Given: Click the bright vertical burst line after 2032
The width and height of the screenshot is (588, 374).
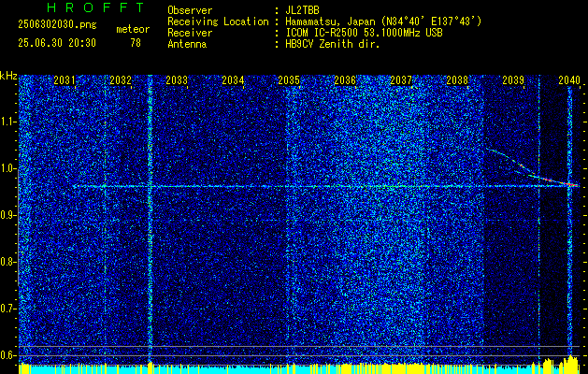Looking at the screenshot, I should pyautogui.click(x=151, y=218).
